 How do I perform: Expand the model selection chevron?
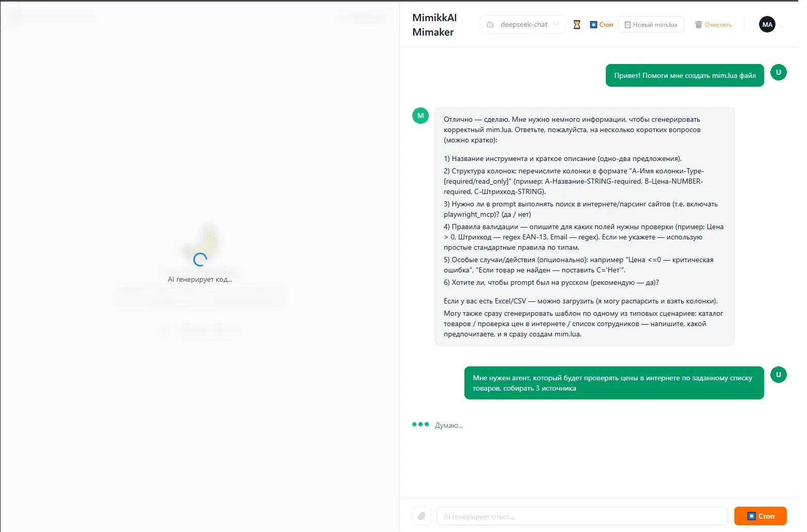[x=555, y=24]
